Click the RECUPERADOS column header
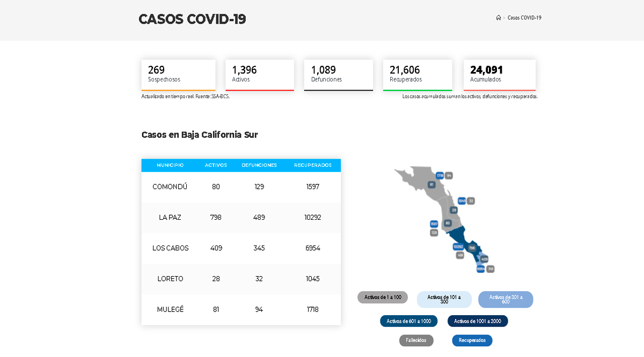 (x=312, y=165)
